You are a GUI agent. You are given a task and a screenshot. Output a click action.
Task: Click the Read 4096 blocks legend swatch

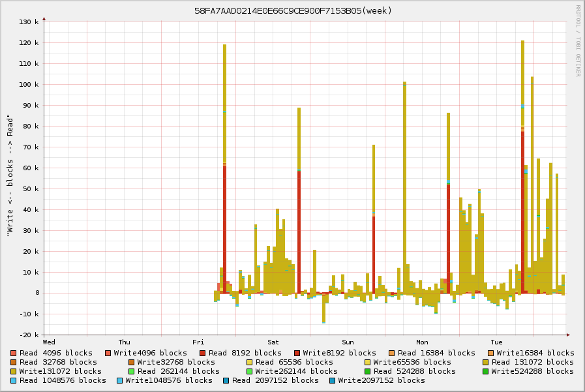(14, 353)
